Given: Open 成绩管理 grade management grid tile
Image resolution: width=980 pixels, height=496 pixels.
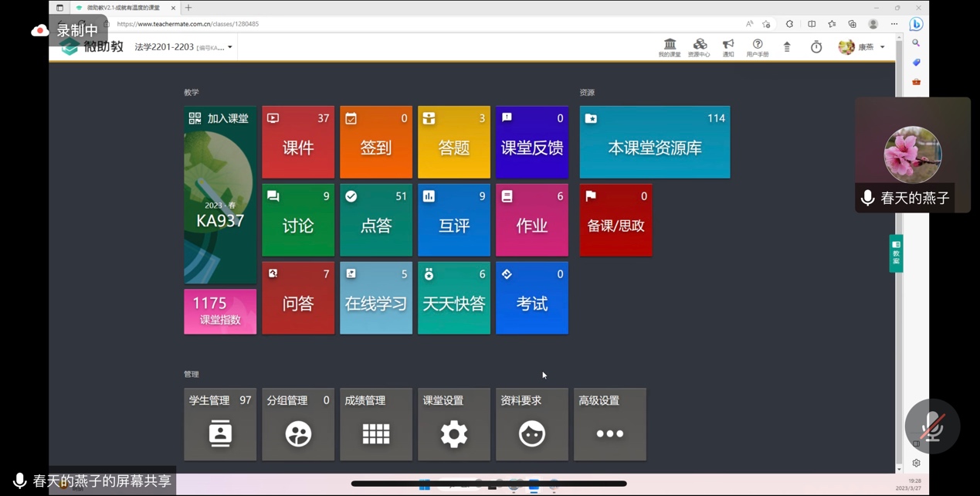Looking at the screenshot, I should [376, 424].
